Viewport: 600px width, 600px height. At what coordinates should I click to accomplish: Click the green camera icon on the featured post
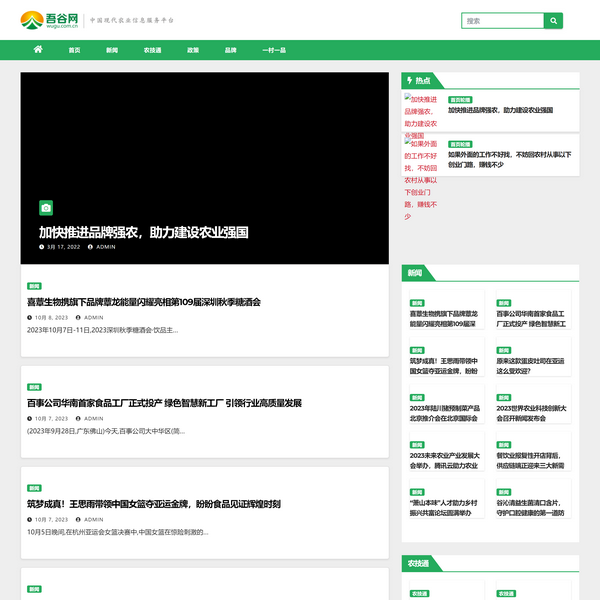46,208
